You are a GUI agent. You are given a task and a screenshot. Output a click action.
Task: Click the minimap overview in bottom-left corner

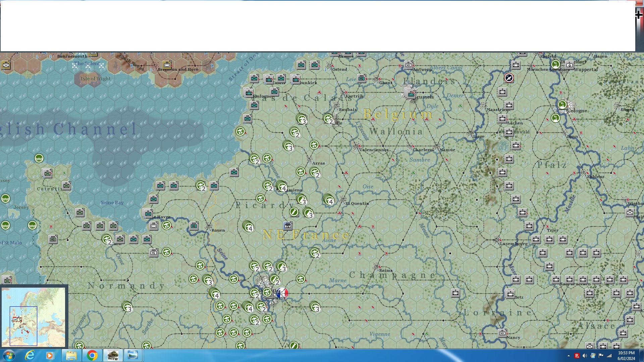[x=33, y=317]
